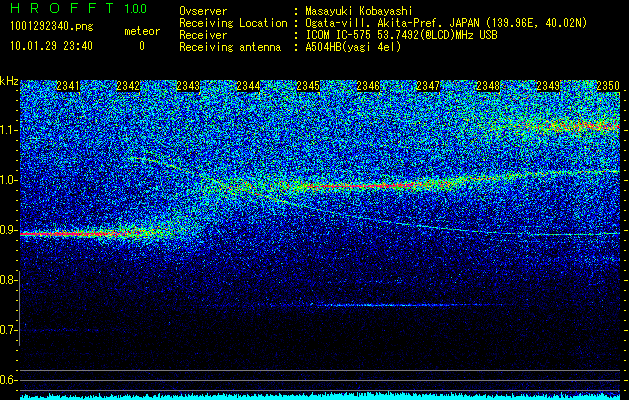
Task: Click the 'Receiving antenna' field label
Action: pyautogui.click(x=230, y=47)
